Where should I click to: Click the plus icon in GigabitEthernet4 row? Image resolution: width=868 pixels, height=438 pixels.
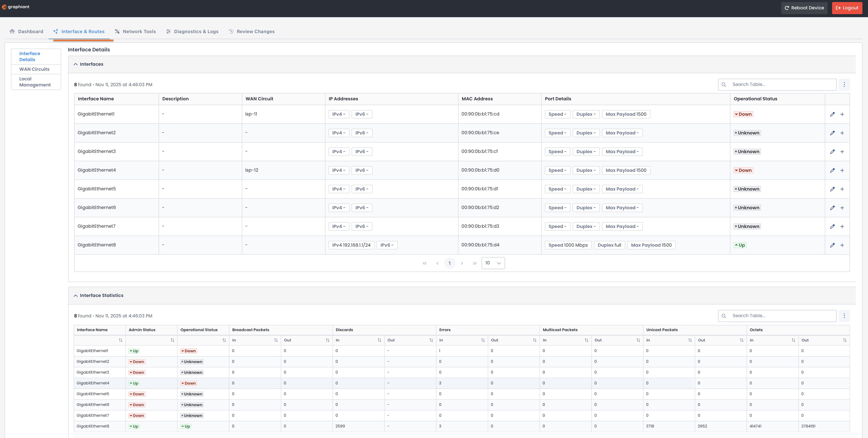point(842,170)
